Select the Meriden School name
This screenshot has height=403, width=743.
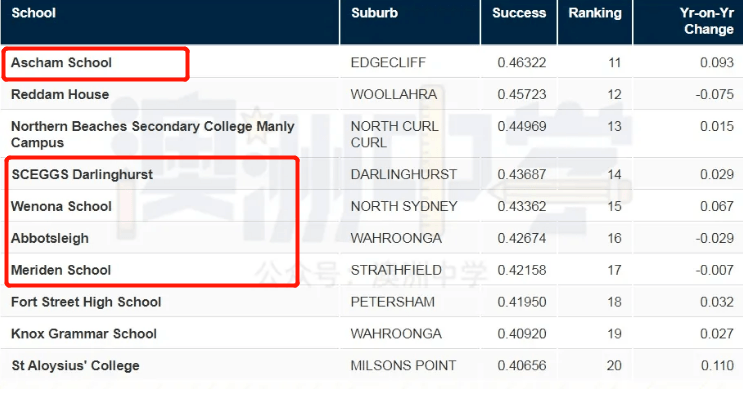pyautogui.click(x=61, y=270)
